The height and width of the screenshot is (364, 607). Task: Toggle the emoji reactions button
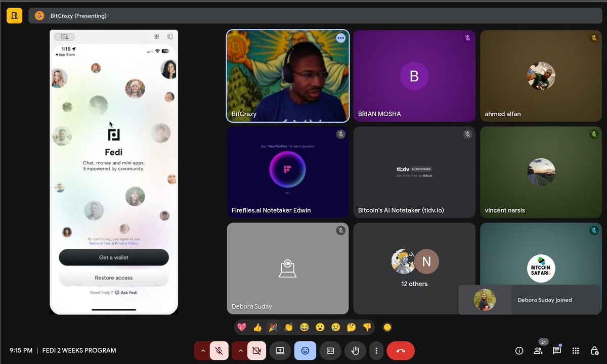[305, 350]
